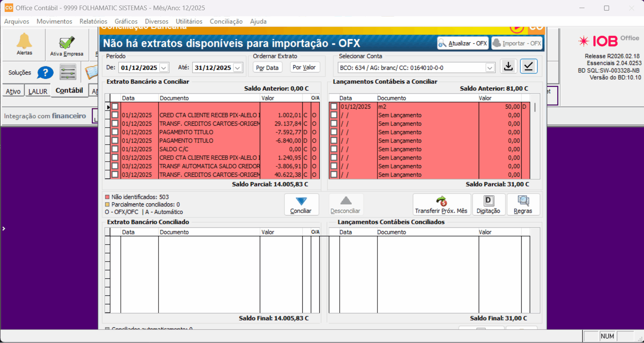Click the download arrow icon beside account selector
Viewport: 644px width, 343px height.
pos(508,66)
